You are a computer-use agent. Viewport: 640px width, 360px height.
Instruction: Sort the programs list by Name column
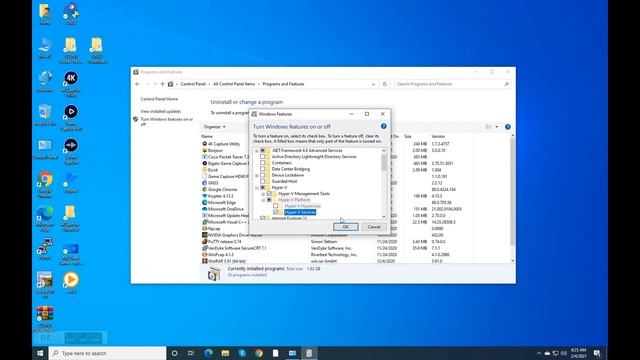click(207, 136)
